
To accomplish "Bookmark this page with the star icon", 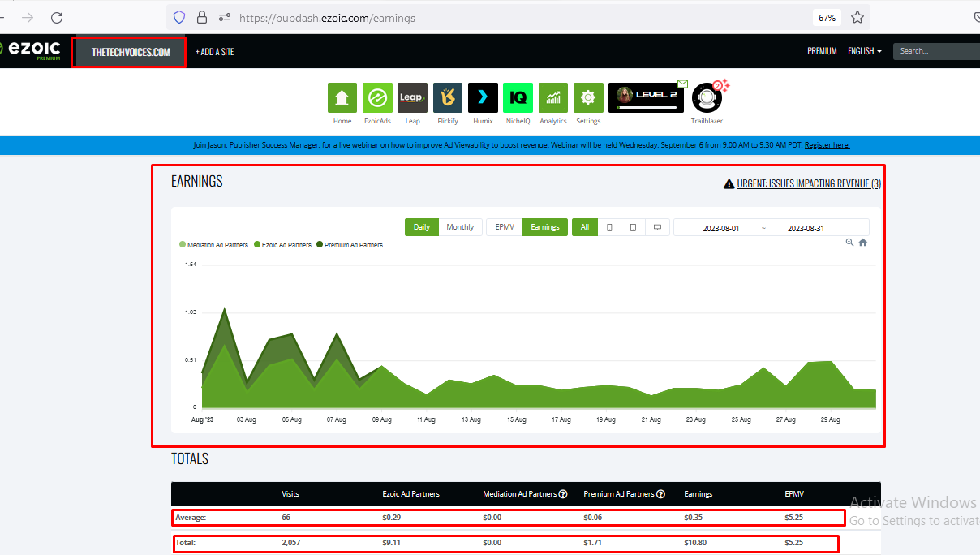I will 857,17.
